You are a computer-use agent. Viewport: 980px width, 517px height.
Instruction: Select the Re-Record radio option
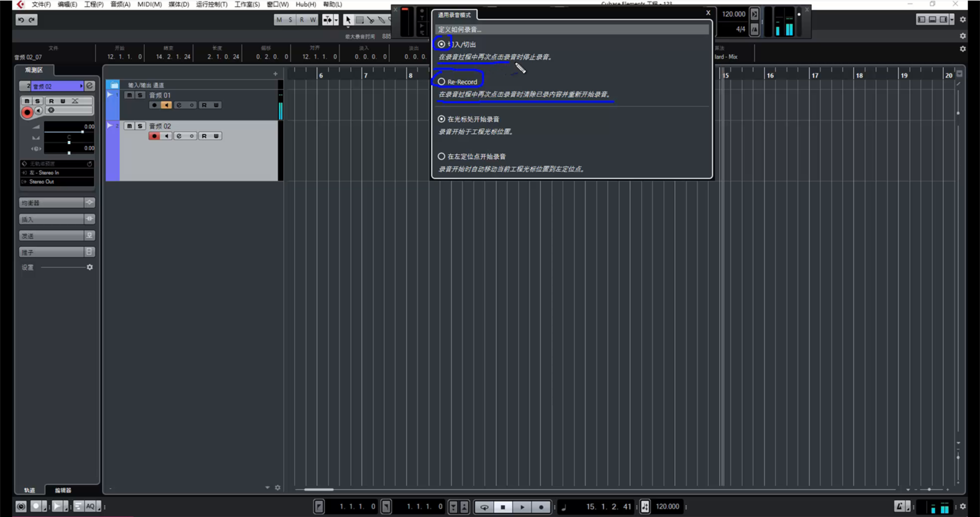[x=442, y=82]
